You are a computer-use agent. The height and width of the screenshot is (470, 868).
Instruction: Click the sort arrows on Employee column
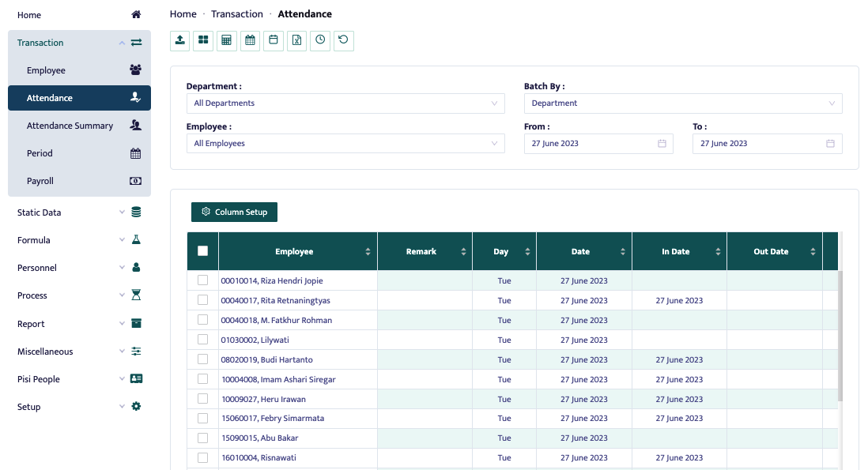pyautogui.click(x=368, y=250)
